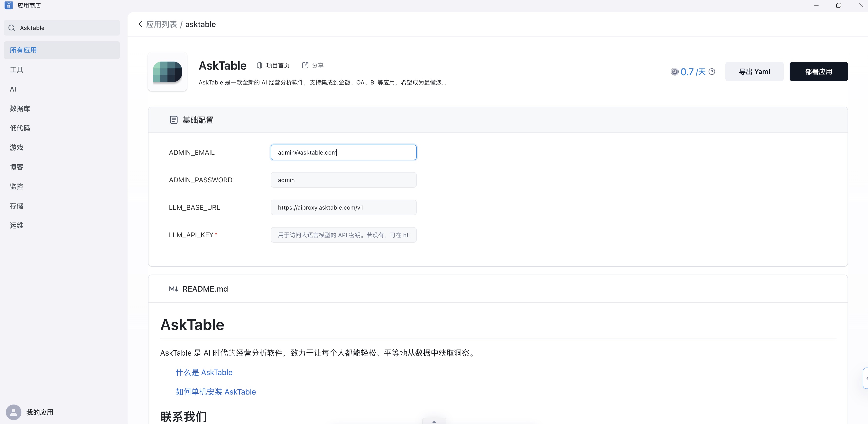Open the 什么是 AskTable link
The height and width of the screenshot is (424, 868).
(204, 372)
